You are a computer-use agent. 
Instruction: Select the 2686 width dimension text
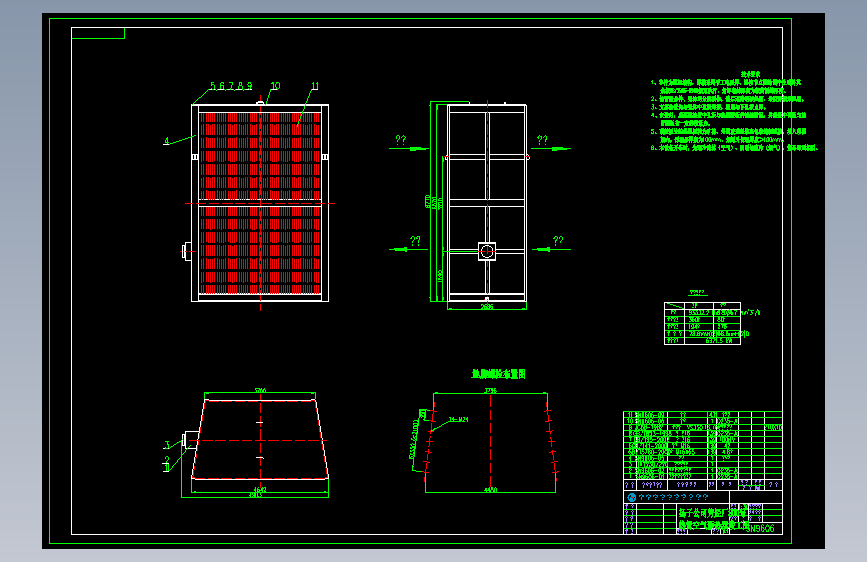click(487, 306)
